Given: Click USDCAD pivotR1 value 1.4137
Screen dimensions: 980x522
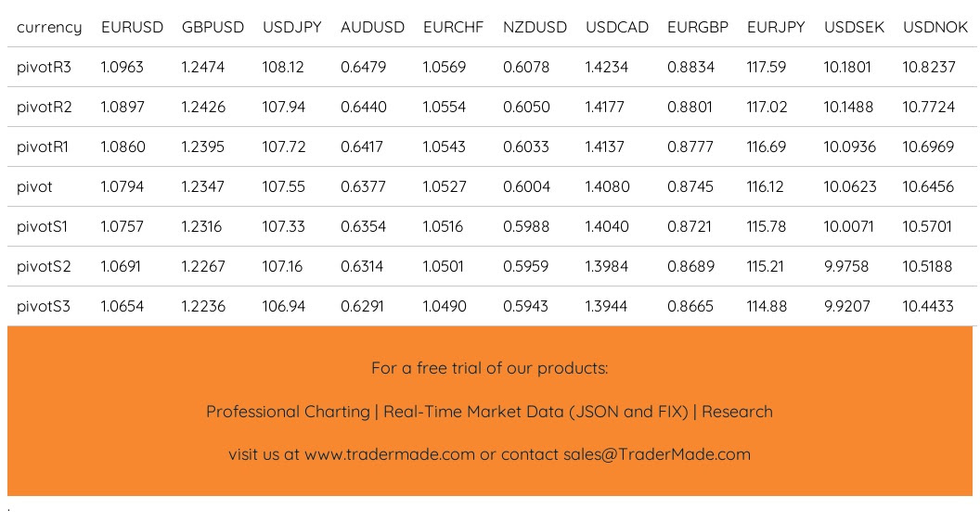Looking at the screenshot, I should coord(605,146).
